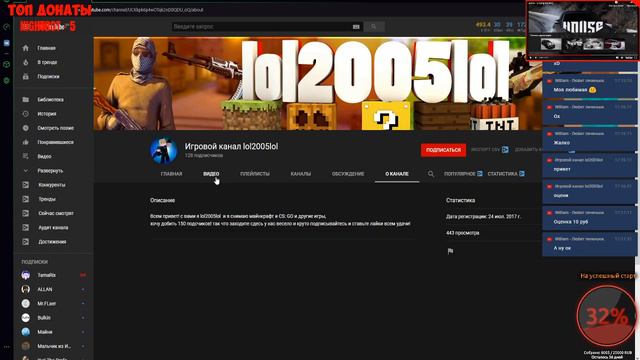Click the YouTube search input field
The width and height of the screenshot is (640, 360).
click(x=261, y=27)
